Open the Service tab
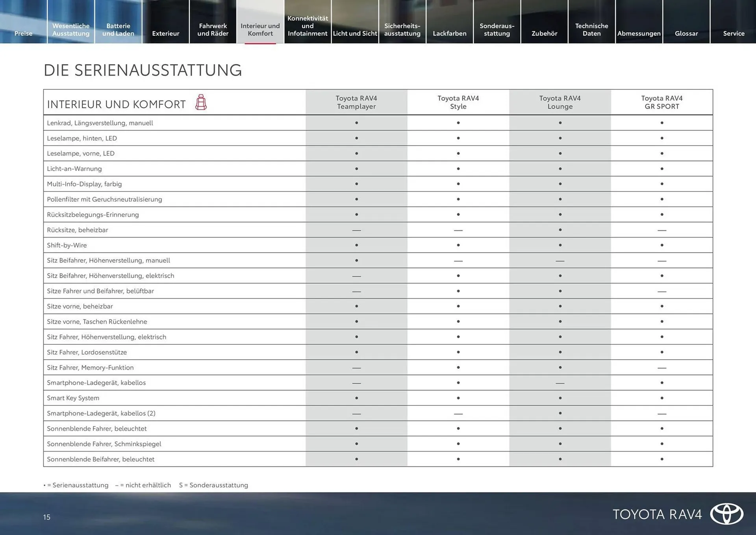Screen dimensions: 756x535 click(x=734, y=33)
